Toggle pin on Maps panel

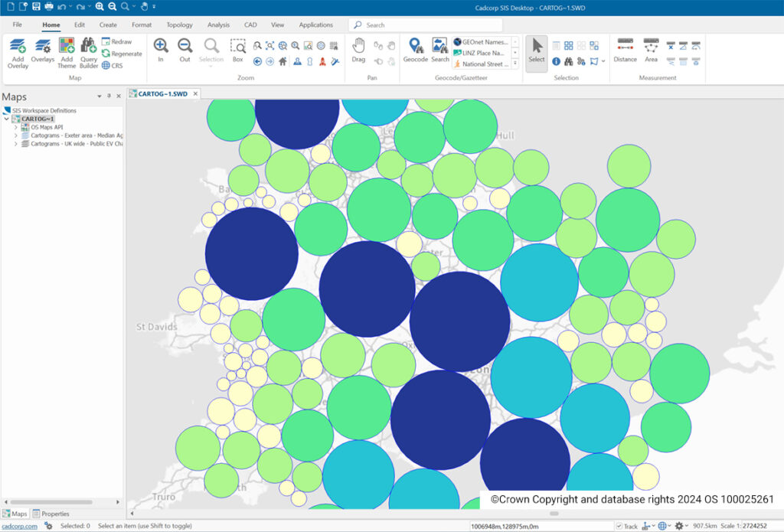point(109,96)
